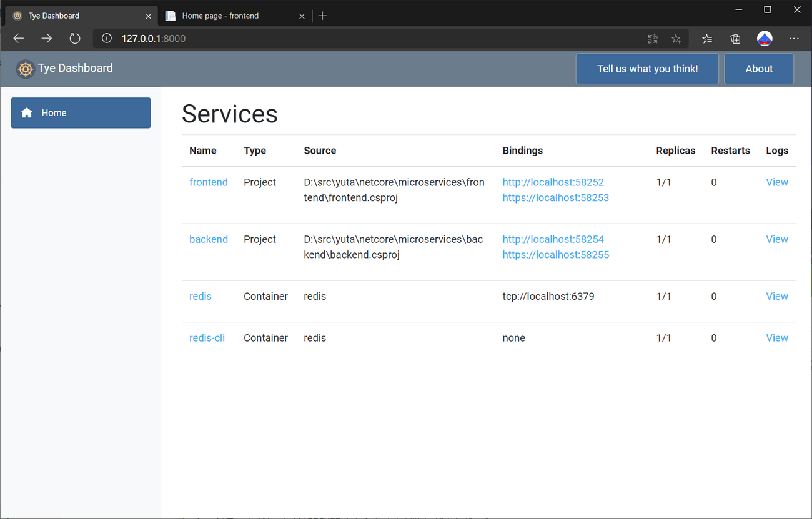Click the Home house icon in sidebar
The image size is (812, 519).
click(27, 113)
